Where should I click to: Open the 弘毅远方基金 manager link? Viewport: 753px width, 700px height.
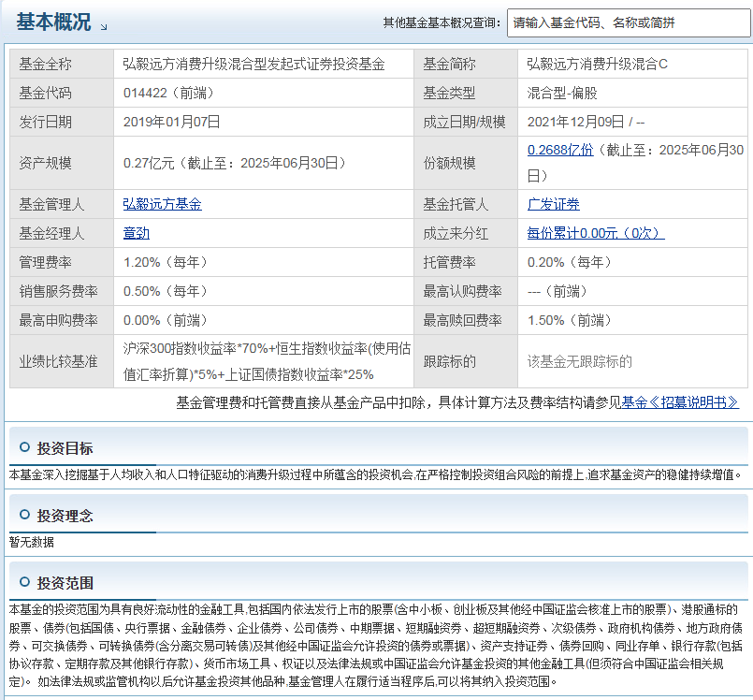[x=163, y=204]
